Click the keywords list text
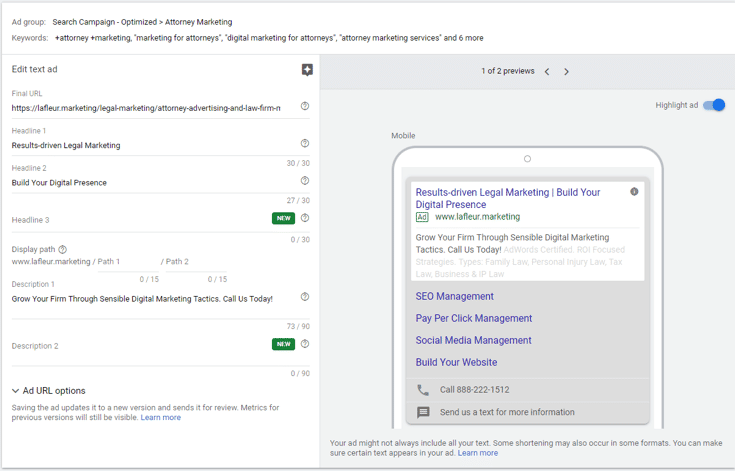Image resolution: width=735 pixels, height=471 pixels. click(269, 38)
